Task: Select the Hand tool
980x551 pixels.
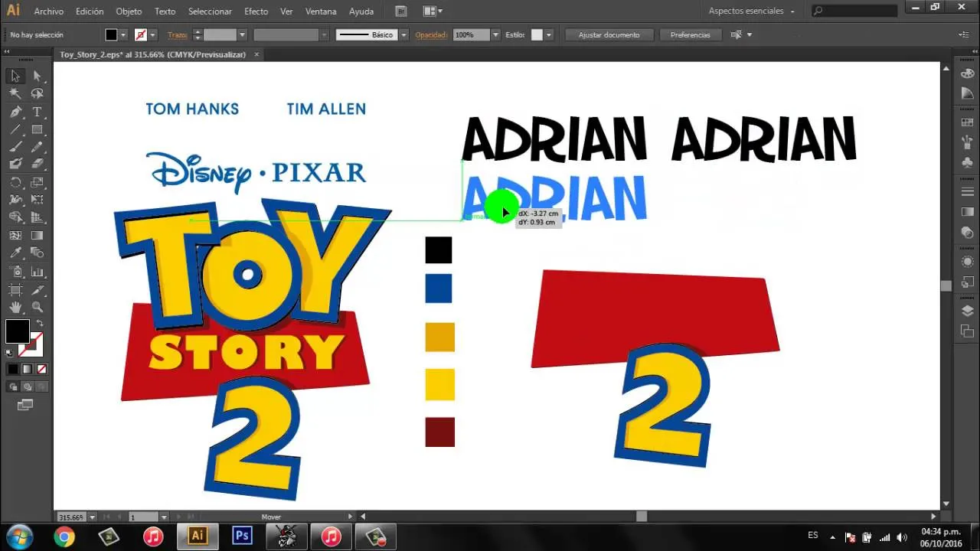Action: [x=15, y=307]
